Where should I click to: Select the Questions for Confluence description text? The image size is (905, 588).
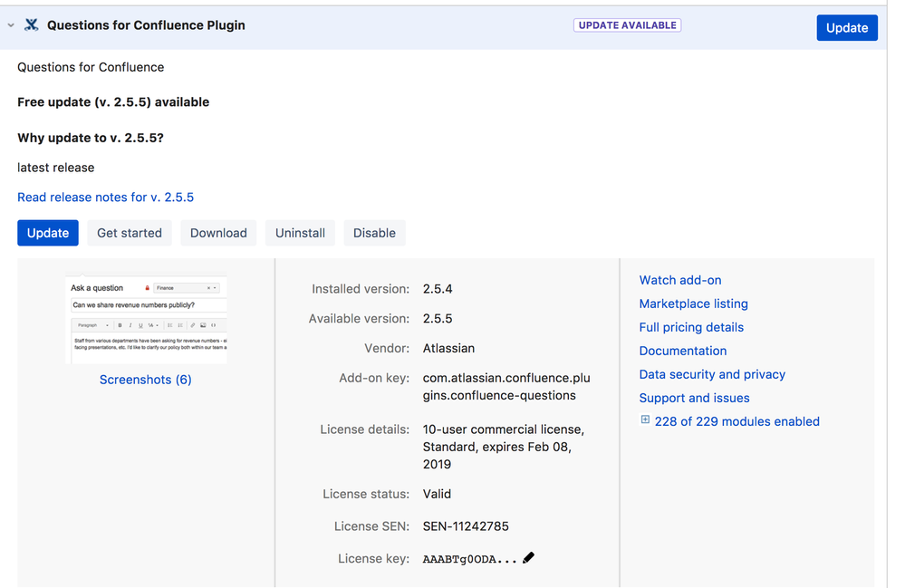91,68
